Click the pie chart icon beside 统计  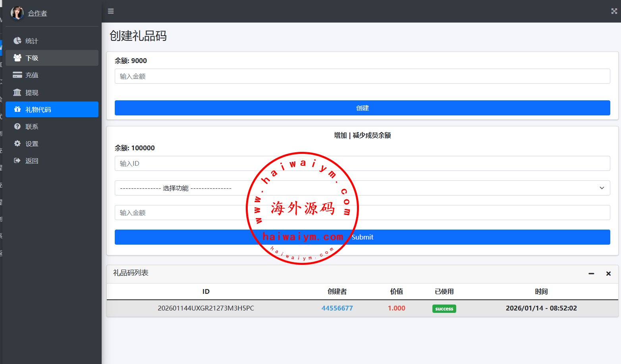pos(17,41)
